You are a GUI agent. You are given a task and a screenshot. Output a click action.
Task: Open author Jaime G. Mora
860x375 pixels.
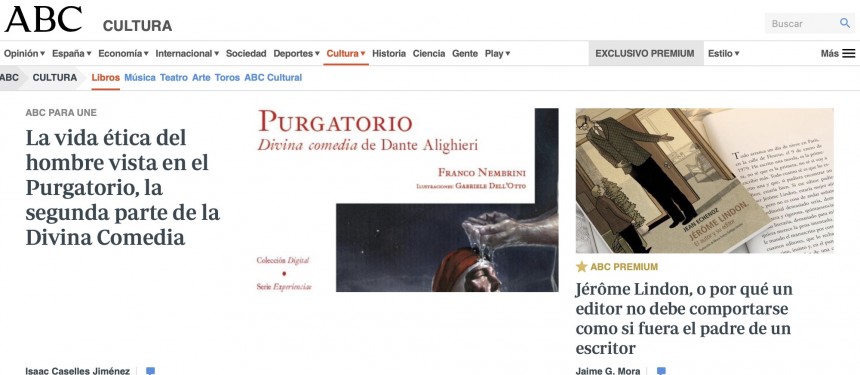click(x=608, y=371)
